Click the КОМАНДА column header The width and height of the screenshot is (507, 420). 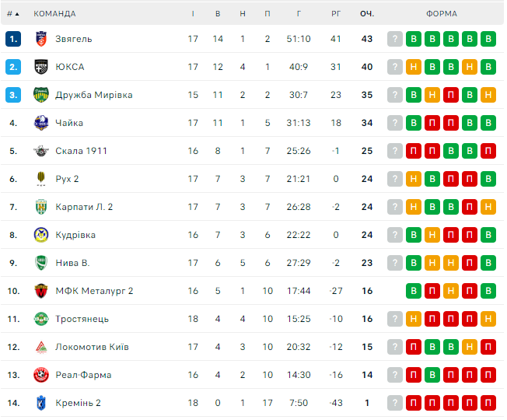pyautogui.click(x=54, y=13)
